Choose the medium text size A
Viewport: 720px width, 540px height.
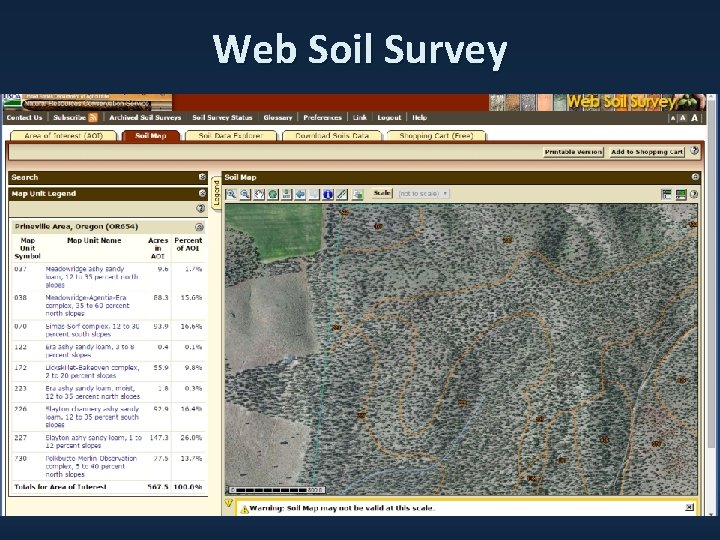(x=683, y=118)
